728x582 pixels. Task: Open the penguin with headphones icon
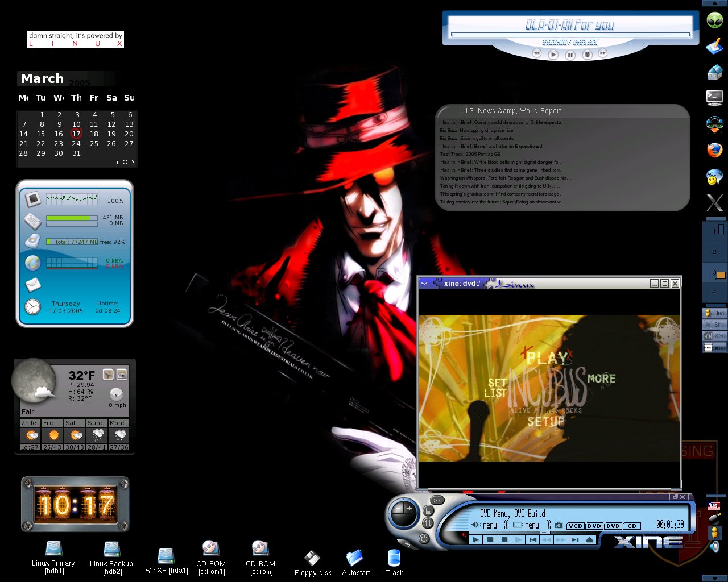[x=714, y=124]
